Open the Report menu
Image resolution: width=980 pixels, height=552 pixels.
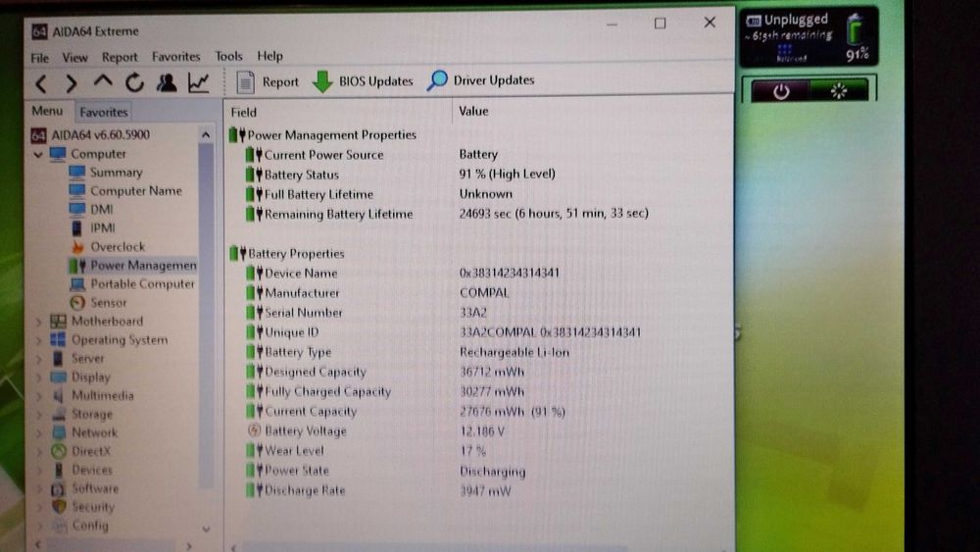click(x=120, y=57)
